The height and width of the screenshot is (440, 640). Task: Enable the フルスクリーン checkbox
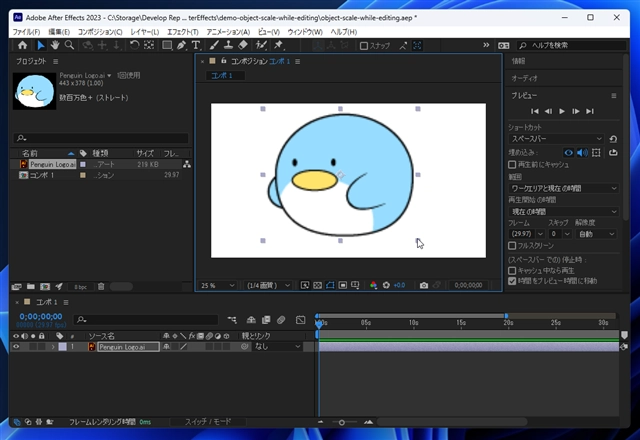[x=512, y=245]
